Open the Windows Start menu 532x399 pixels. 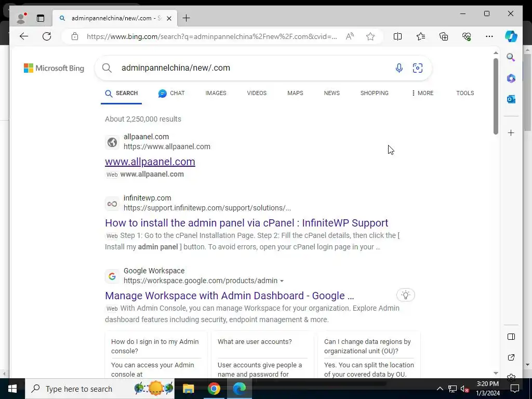coord(12,389)
